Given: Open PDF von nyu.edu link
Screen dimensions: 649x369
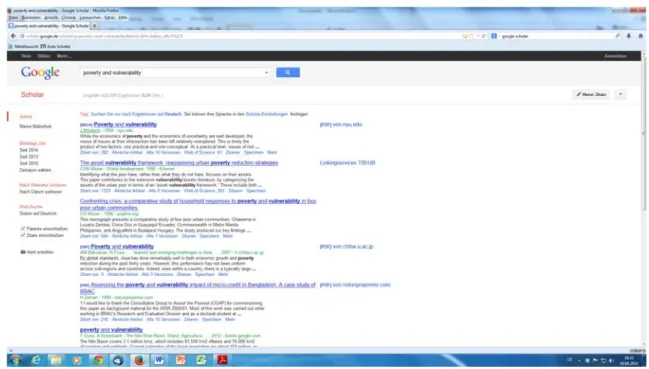Looking at the screenshot, I should tap(341, 125).
